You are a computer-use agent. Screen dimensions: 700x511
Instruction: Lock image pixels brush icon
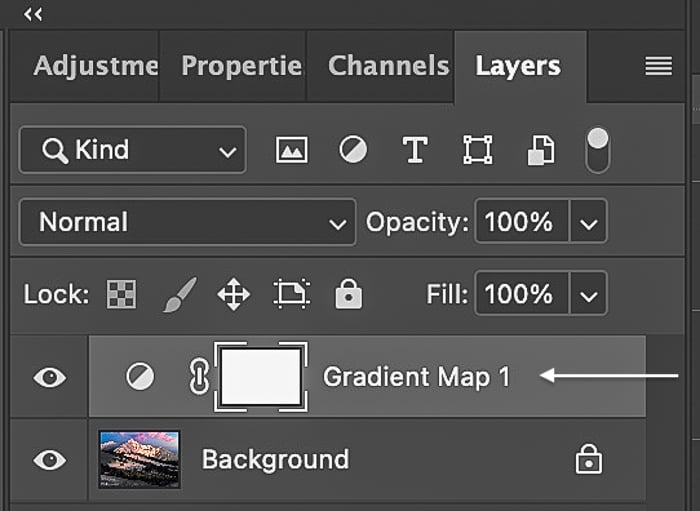179,295
